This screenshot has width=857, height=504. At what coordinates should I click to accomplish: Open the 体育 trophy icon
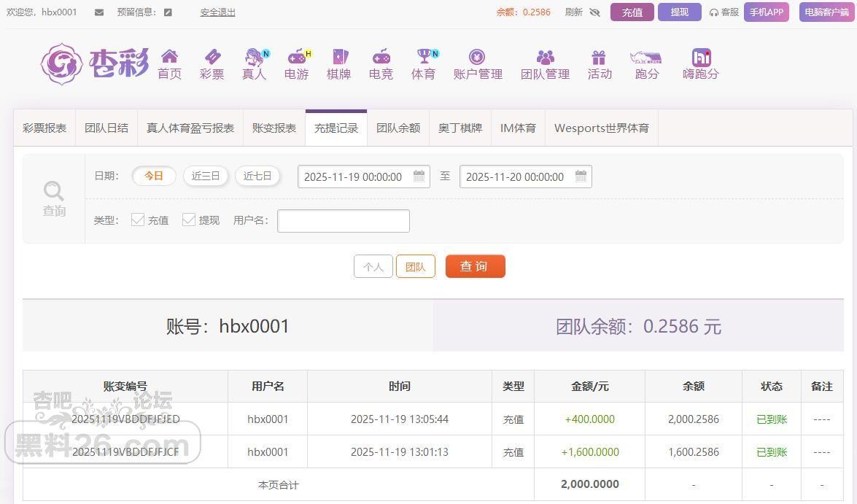click(424, 57)
